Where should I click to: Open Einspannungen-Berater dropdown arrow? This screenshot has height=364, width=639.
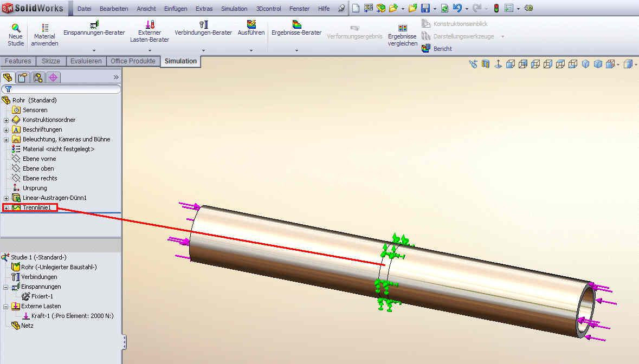pyautogui.click(x=94, y=50)
